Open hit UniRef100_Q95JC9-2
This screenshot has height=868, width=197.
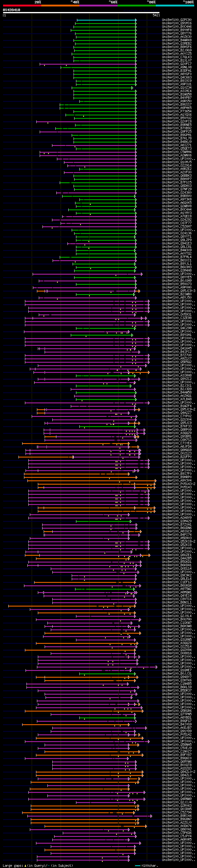(179, 410)
